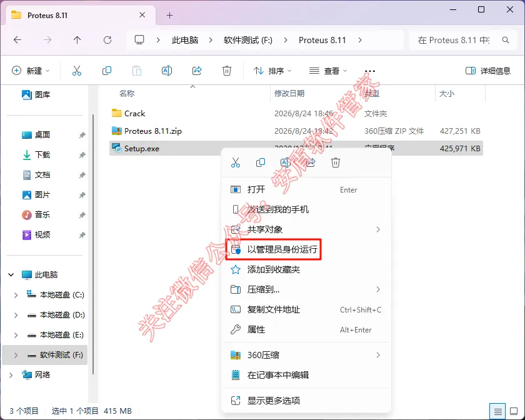The height and width of the screenshot is (420, 525).
Task: Click the Cut icon in the context menu
Action: coord(236,162)
